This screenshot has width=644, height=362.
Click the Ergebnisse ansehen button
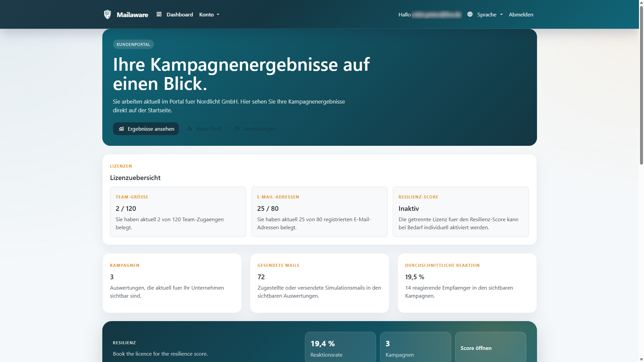pyautogui.click(x=146, y=129)
